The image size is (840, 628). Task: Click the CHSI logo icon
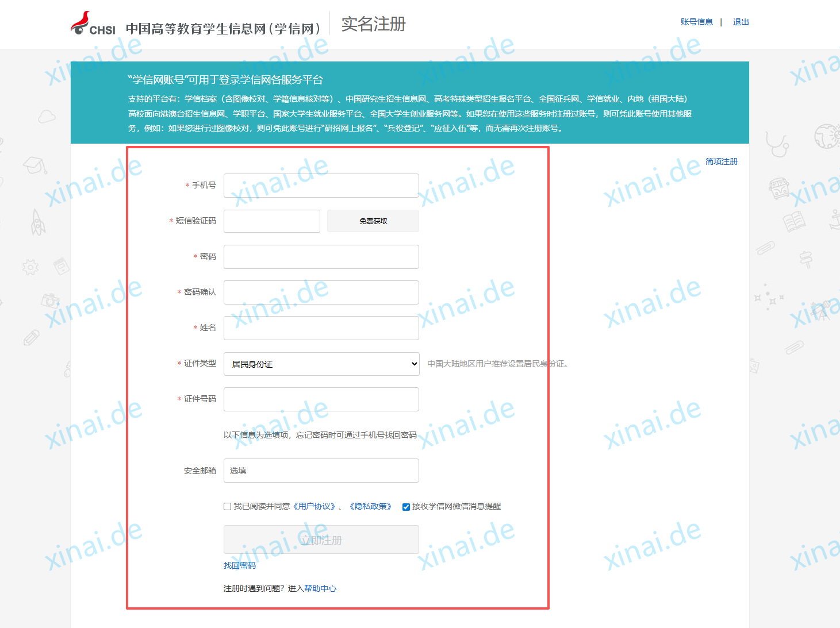[92, 24]
